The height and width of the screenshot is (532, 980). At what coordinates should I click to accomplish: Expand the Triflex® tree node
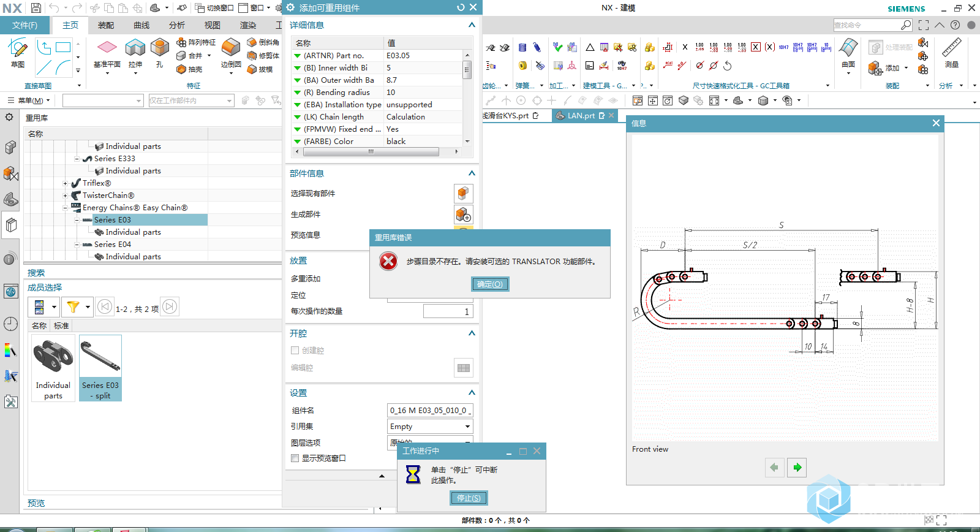coord(66,183)
